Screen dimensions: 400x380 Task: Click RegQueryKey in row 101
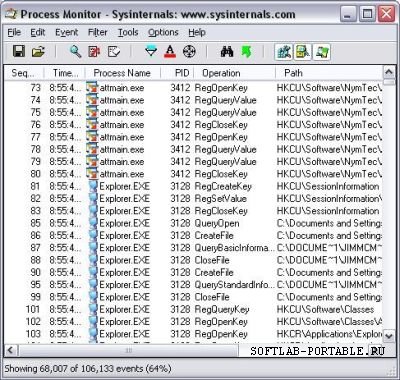222,310
